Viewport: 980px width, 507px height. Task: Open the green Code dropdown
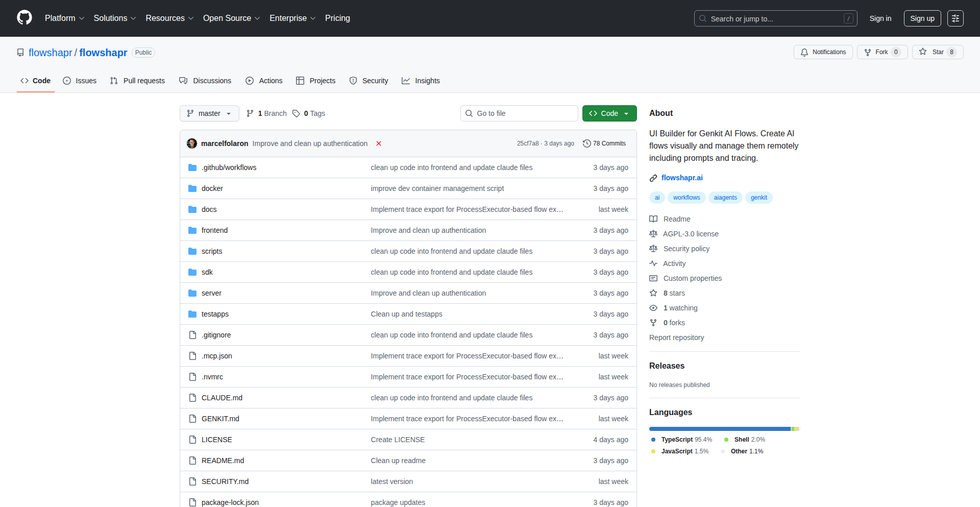[609, 113]
